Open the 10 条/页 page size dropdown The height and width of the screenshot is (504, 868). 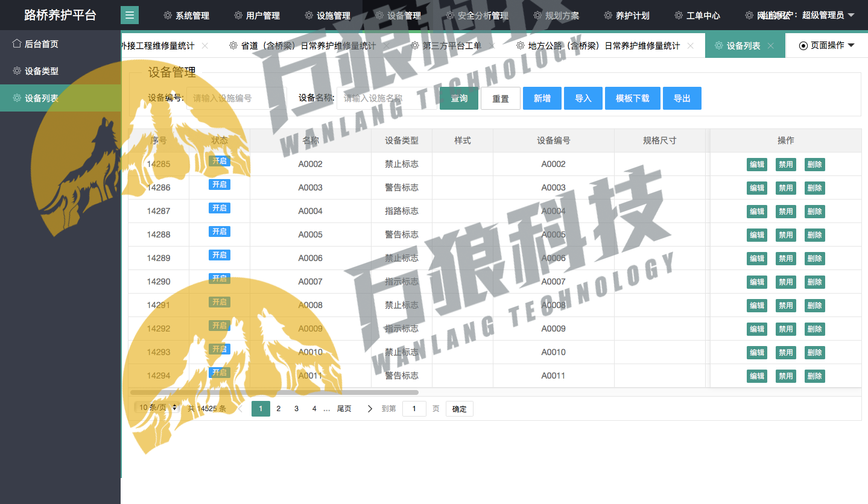tap(157, 408)
